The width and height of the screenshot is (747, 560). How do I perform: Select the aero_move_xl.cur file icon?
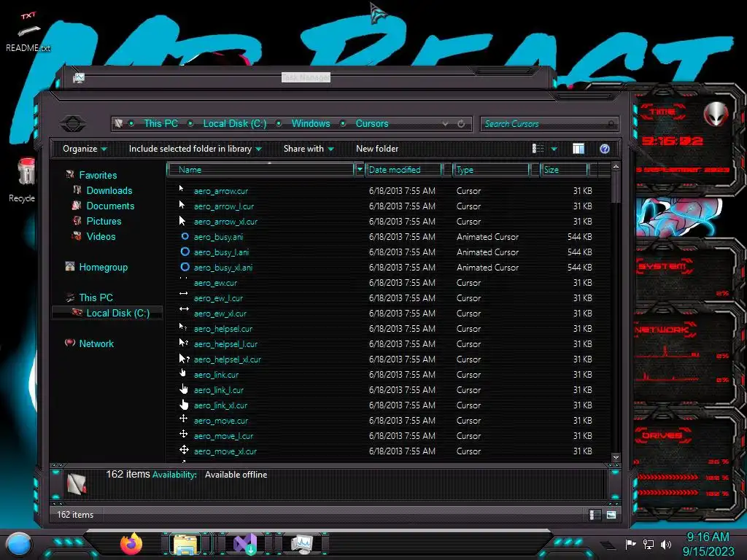[184, 449]
